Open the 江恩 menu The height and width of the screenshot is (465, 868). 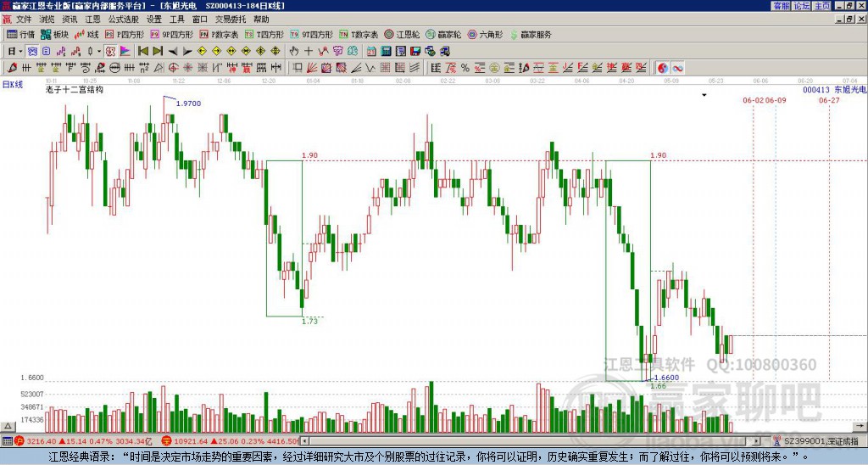coord(92,20)
